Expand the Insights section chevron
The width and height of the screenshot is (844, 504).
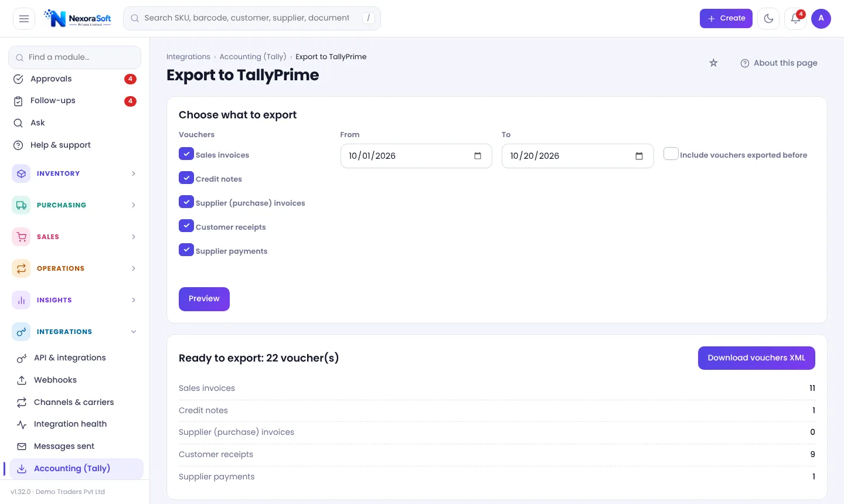coord(134,300)
